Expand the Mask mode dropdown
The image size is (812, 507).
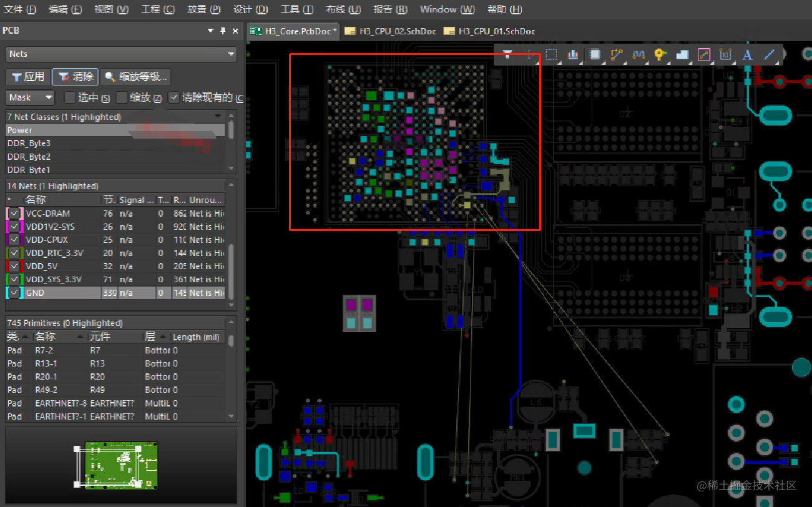click(x=49, y=97)
